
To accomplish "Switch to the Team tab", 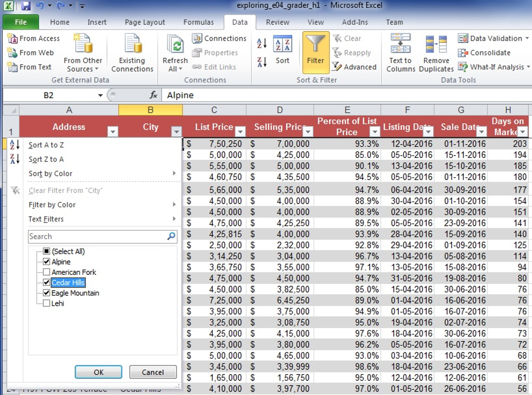I will click(394, 22).
